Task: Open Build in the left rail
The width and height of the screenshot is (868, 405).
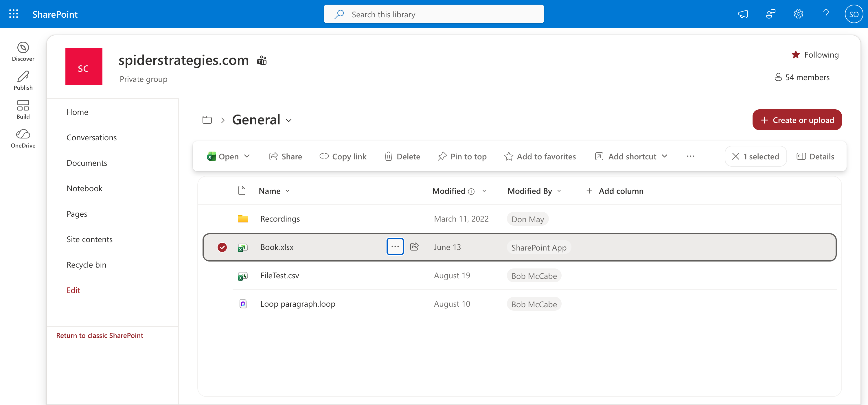Action: [23, 110]
